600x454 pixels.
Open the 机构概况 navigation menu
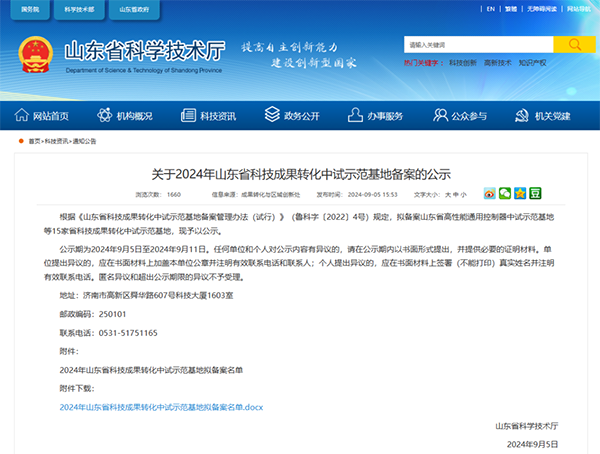[127, 116]
